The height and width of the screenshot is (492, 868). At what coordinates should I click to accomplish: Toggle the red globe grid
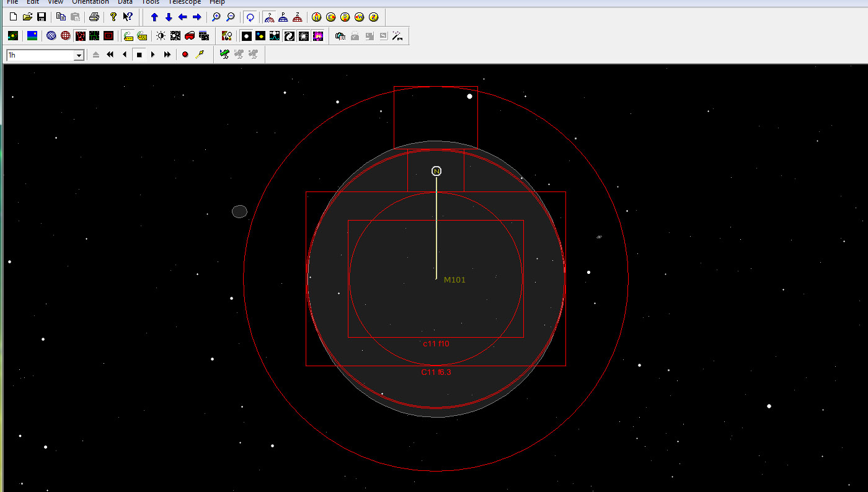(x=66, y=36)
